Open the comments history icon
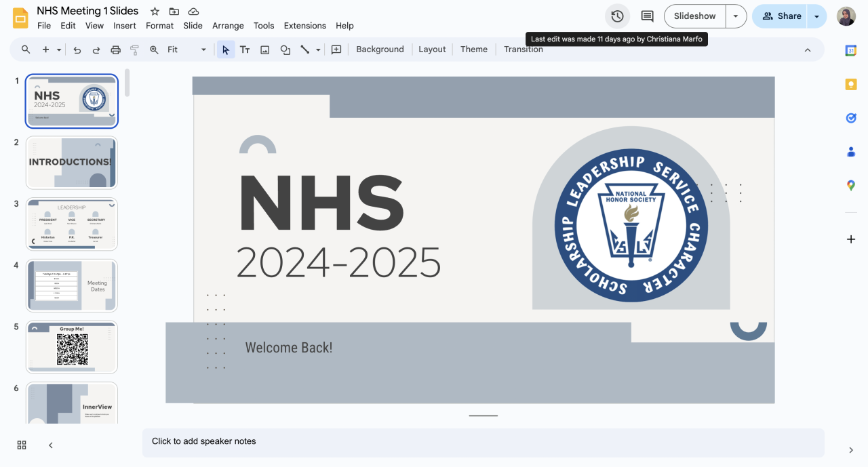868x467 pixels. [x=648, y=16]
